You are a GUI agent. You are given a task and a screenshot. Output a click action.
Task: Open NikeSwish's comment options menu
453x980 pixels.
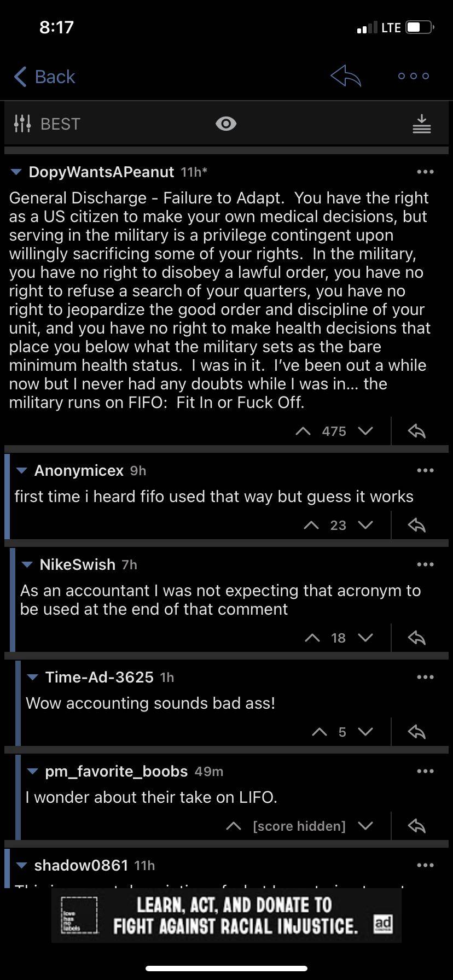pyautogui.click(x=426, y=564)
